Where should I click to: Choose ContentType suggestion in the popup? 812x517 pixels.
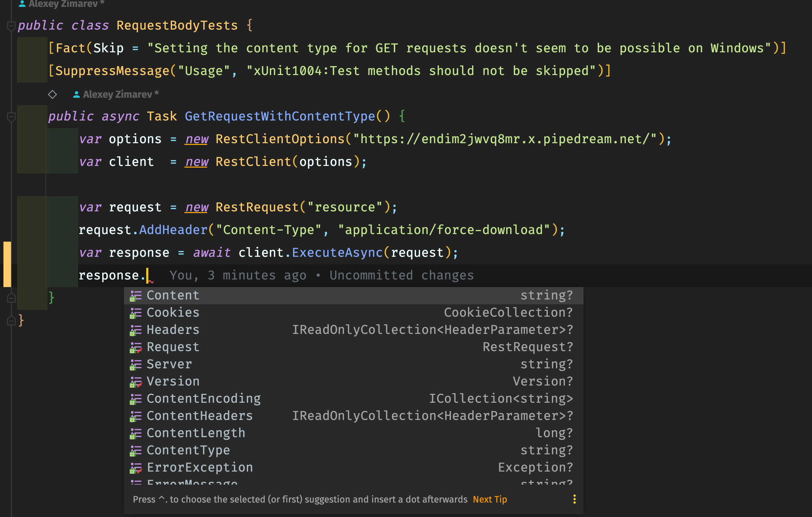(188, 450)
